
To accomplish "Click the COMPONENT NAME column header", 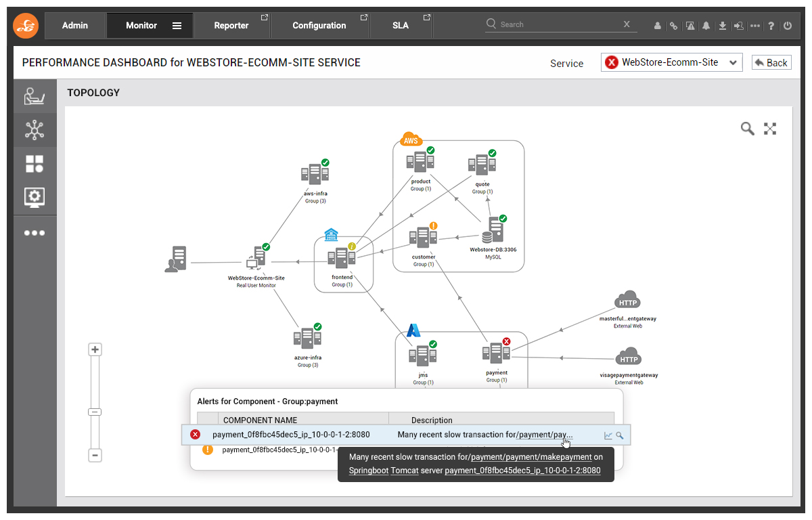I will (x=261, y=420).
